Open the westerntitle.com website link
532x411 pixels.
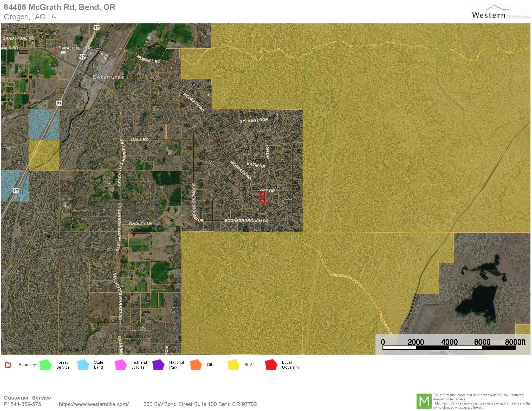coord(94,404)
